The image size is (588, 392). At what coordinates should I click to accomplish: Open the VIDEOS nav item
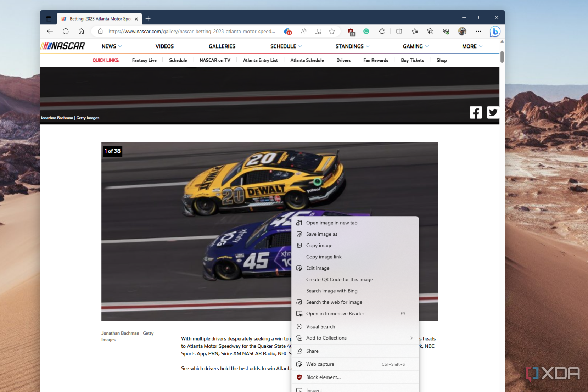[164, 46]
